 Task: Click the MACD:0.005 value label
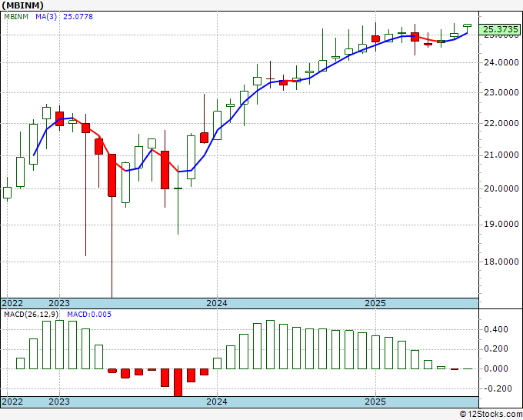(x=89, y=315)
